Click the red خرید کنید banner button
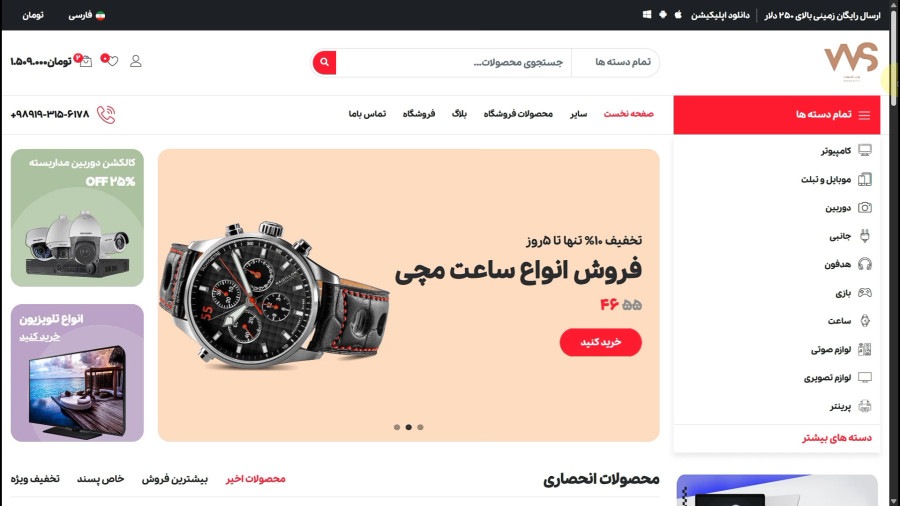This screenshot has width=900, height=506. 600,342
